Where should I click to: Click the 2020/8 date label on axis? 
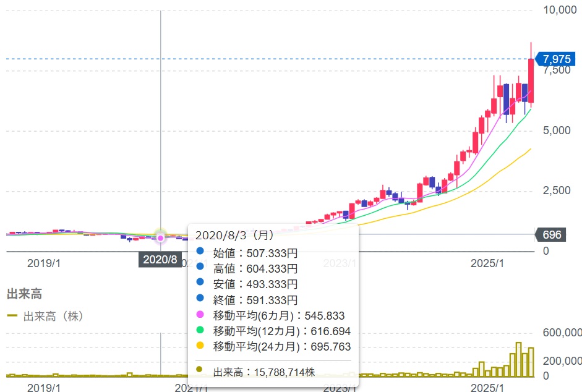click(160, 260)
